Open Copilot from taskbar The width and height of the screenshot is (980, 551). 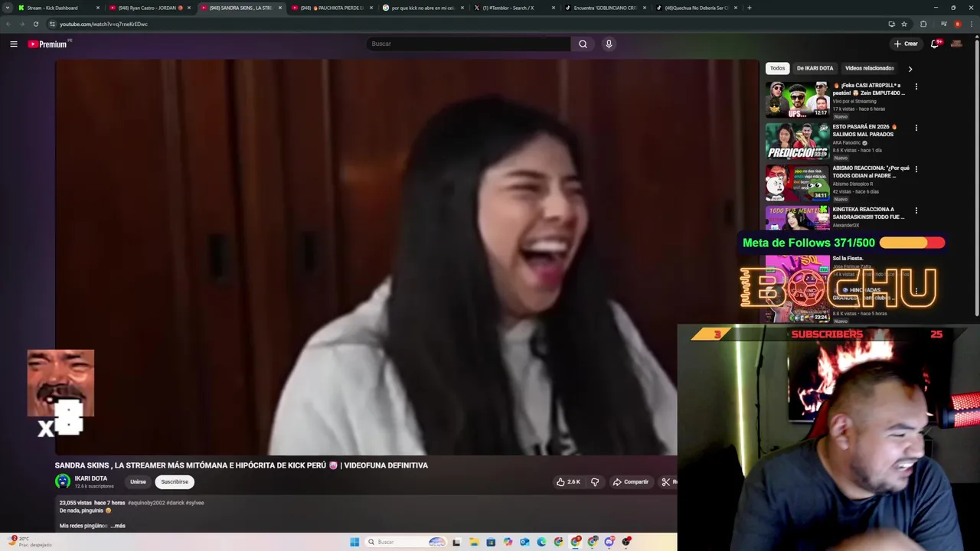coord(508,542)
